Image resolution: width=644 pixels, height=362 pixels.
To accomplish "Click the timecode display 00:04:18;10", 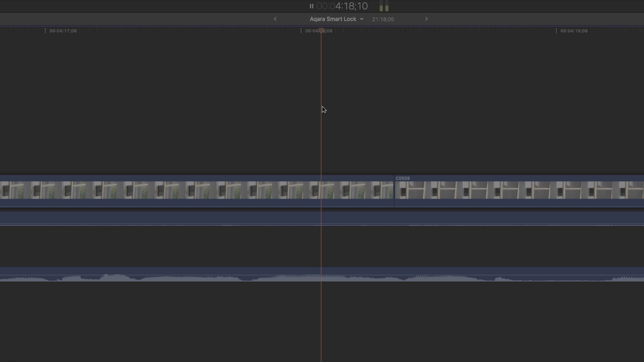I will [341, 6].
